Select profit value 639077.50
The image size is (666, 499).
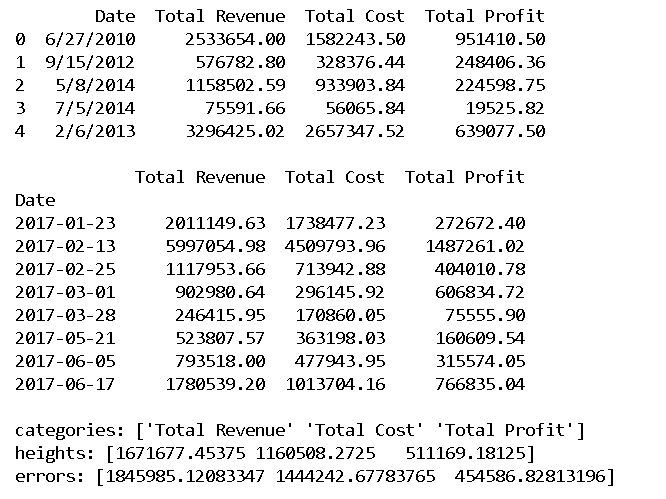click(x=500, y=131)
